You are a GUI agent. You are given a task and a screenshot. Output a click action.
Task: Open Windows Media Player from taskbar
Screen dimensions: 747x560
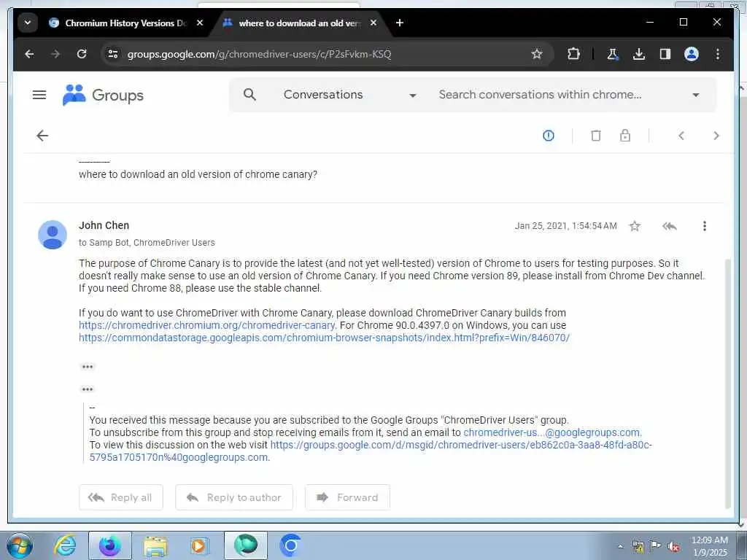tap(199, 545)
